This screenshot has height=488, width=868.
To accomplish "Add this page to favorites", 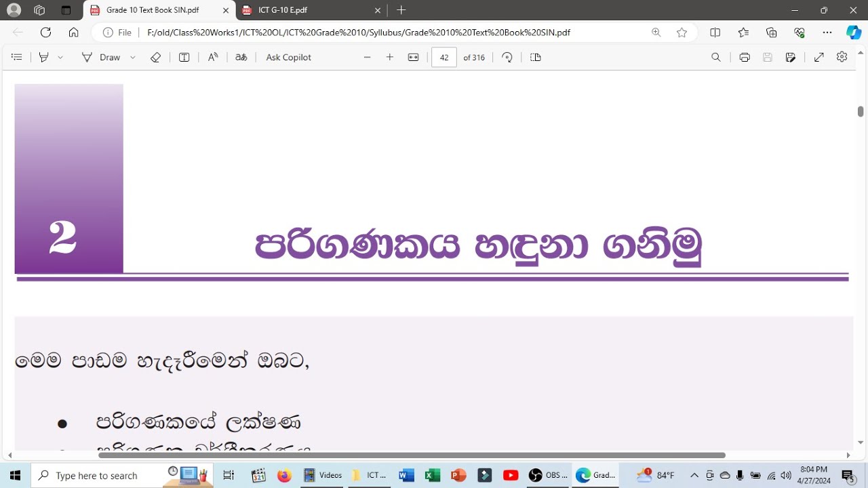I will click(682, 33).
